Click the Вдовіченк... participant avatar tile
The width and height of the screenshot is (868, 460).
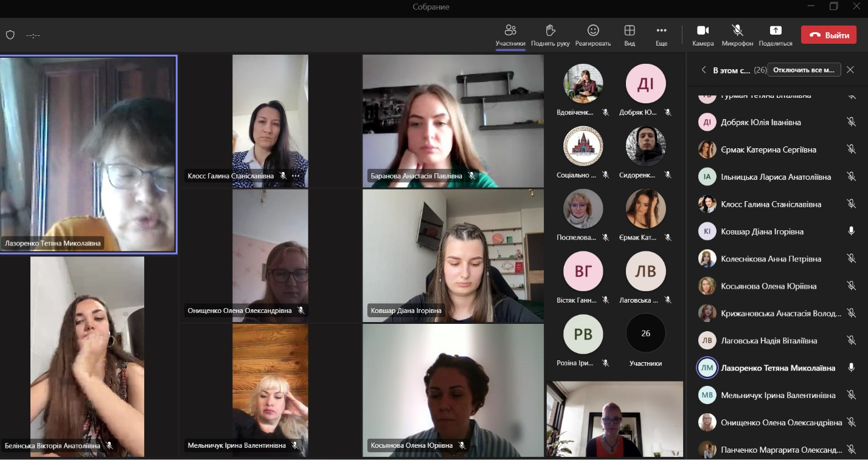coord(583,84)
